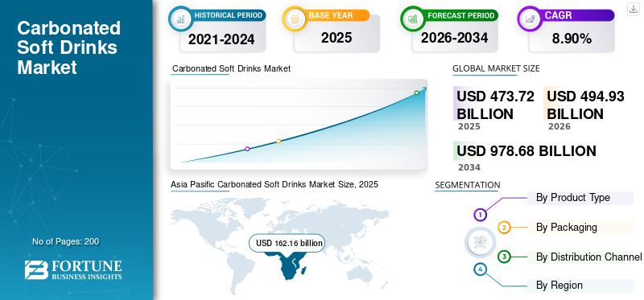Select the By Region segment label
Screen dimensions: 644x300
[559, 285]
